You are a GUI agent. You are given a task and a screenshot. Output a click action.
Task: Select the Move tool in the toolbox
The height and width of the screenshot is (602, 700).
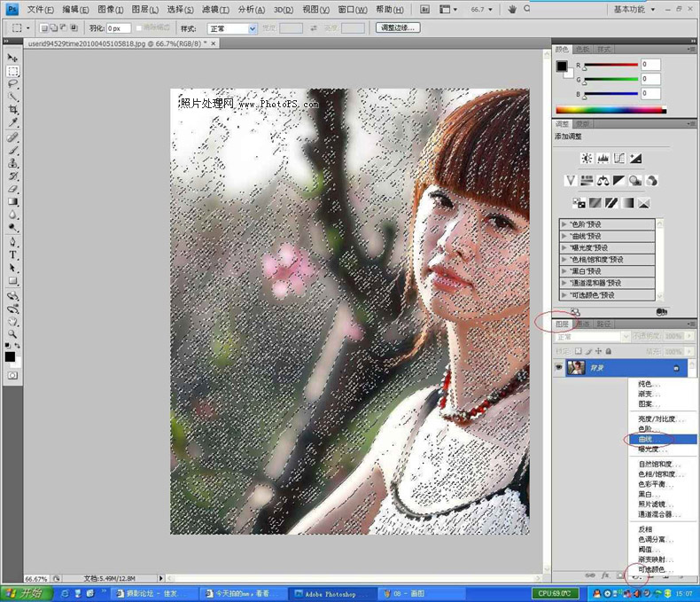coord(12,58)
